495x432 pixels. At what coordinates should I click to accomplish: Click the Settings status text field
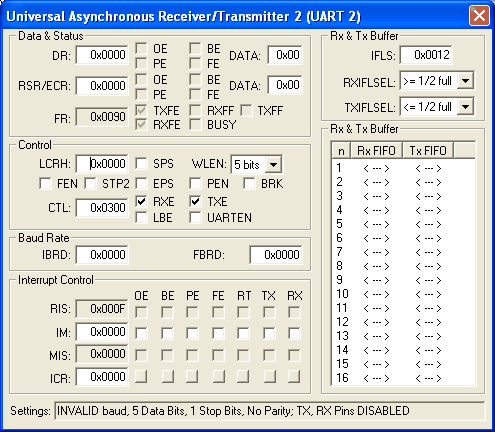tap(269, 411)
